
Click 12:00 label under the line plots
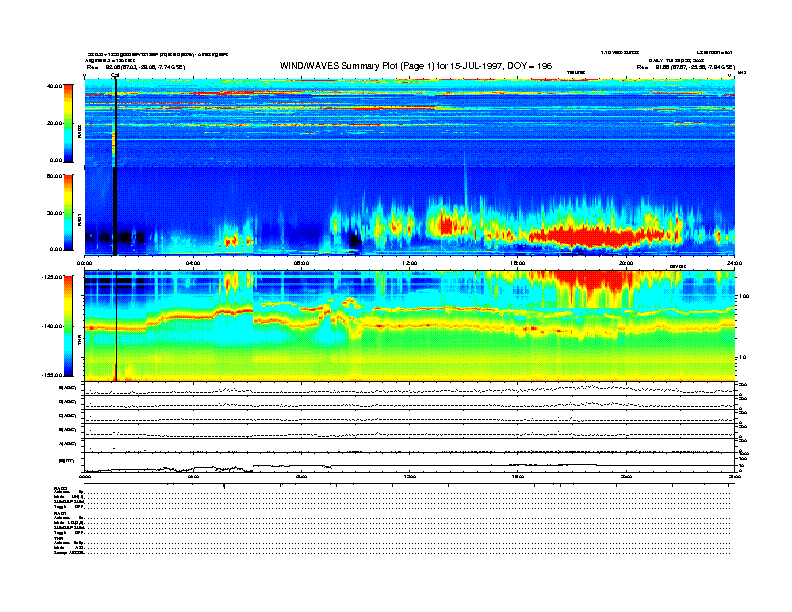pyautogui.click(x=410, y=477)
